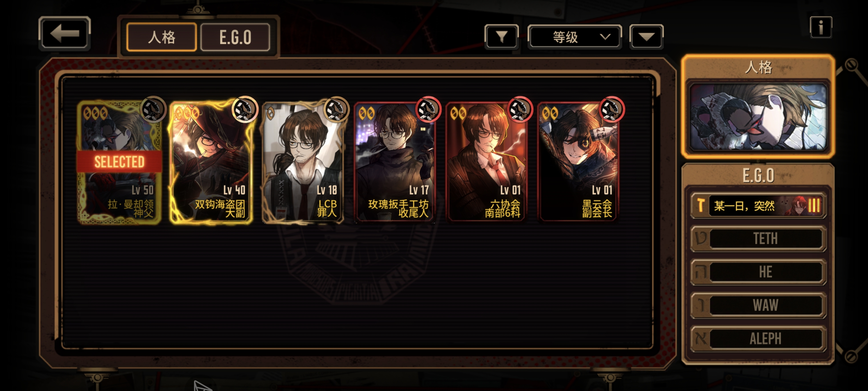Image resolution: width=868 pixels, height=391 pixels.
Task: Toggle sort order with the triangle button
Action: tap(646, 37)
